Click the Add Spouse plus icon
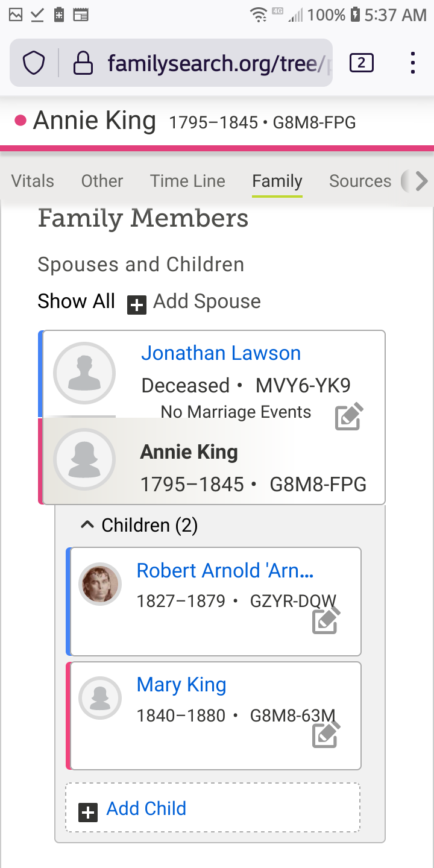Image resolution: width=434 pixels, height=868 pixels. (137, 304)
